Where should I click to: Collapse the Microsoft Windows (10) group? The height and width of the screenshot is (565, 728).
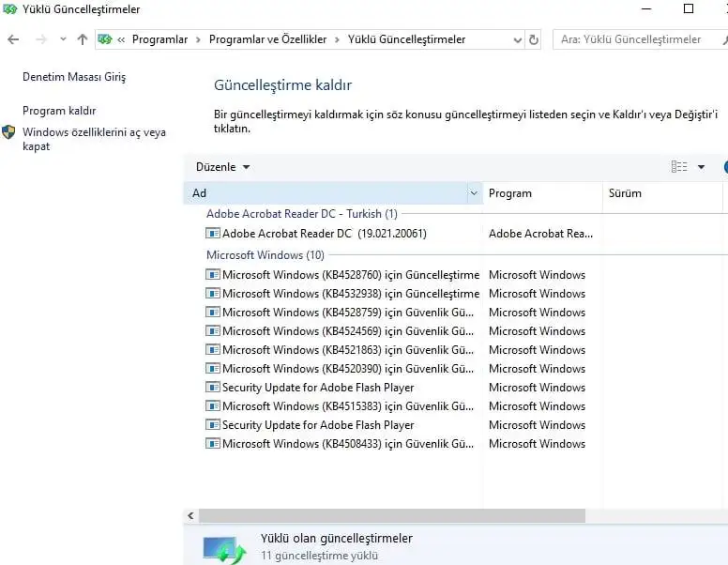click(x=265, y=255)
